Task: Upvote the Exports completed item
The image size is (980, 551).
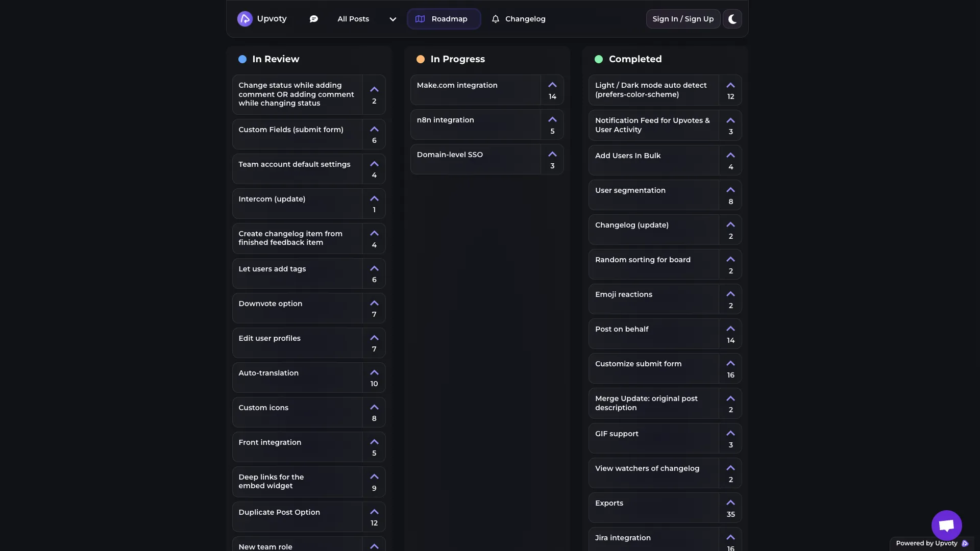Action: (730, 502)
